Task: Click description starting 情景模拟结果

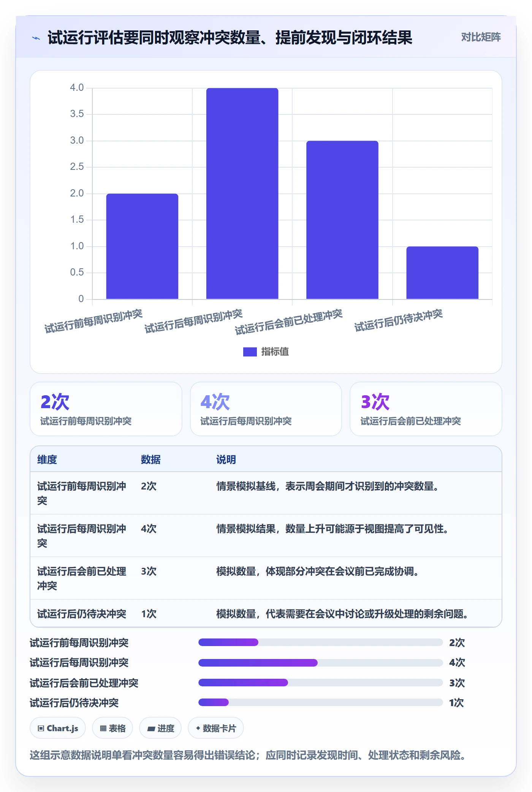Action: click(332, 529)
